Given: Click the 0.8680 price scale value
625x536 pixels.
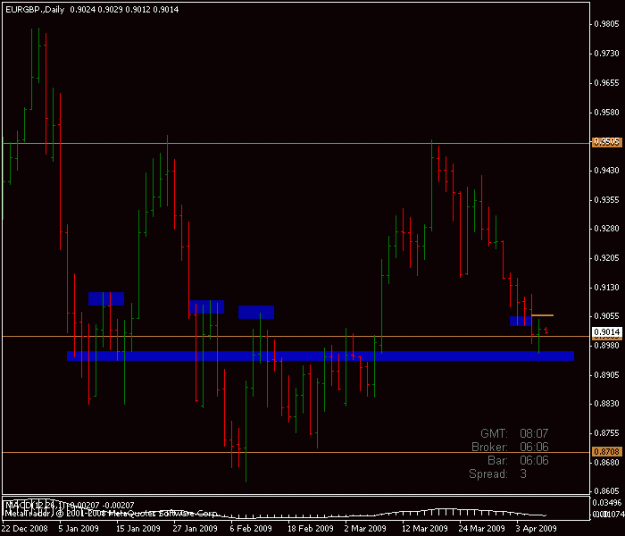Looking at the screenshot, I should (607, 463).
